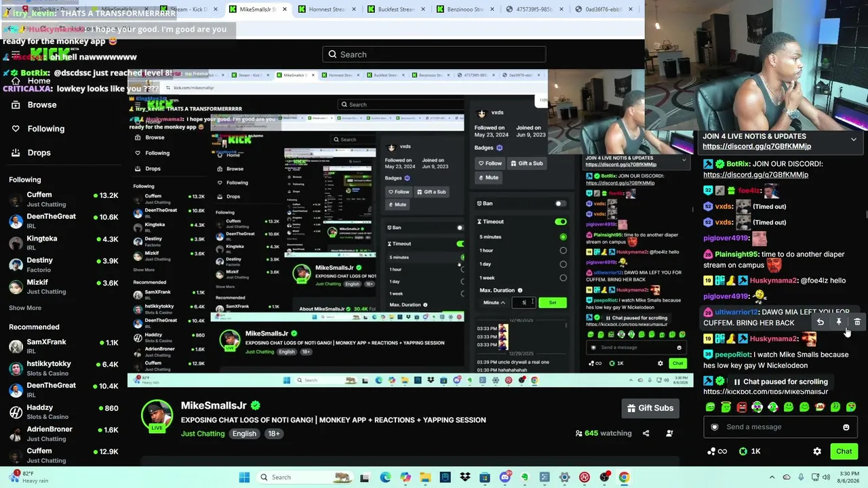
Task: Share the MikeSmallsJr stream
Action: pyautogui.click(x=646, y=433)
